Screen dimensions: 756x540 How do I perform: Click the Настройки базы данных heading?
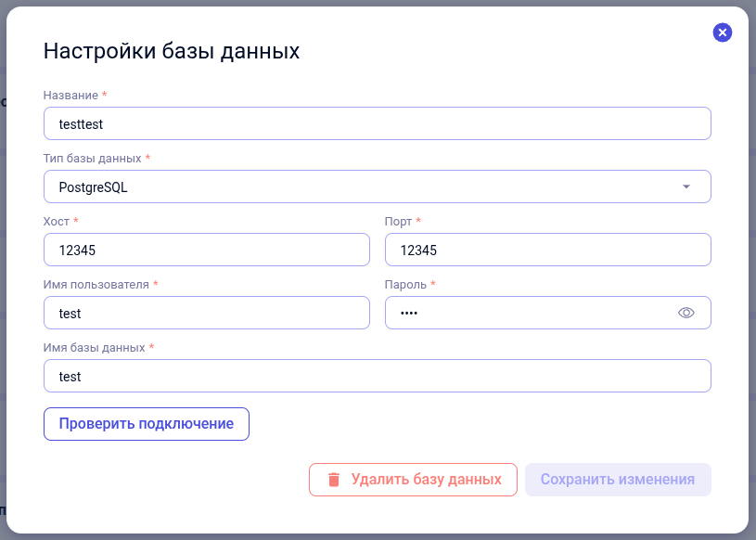pyautogui.click(x=172, y=51)
